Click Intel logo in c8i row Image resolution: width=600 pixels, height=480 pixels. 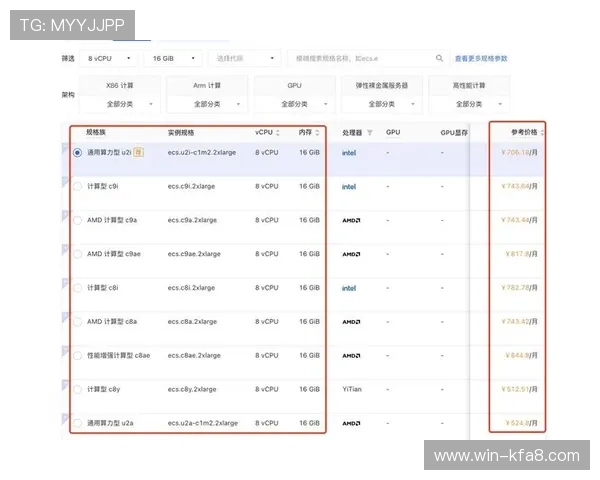[349, 288]
